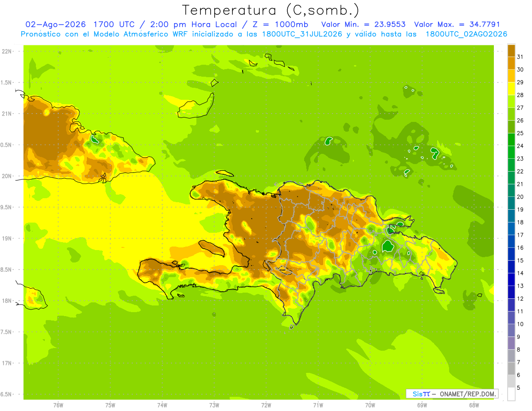Click the "70W" longitude axis label
The height and width of the screenshot is (411, 532).
click(x=370, y=405)
